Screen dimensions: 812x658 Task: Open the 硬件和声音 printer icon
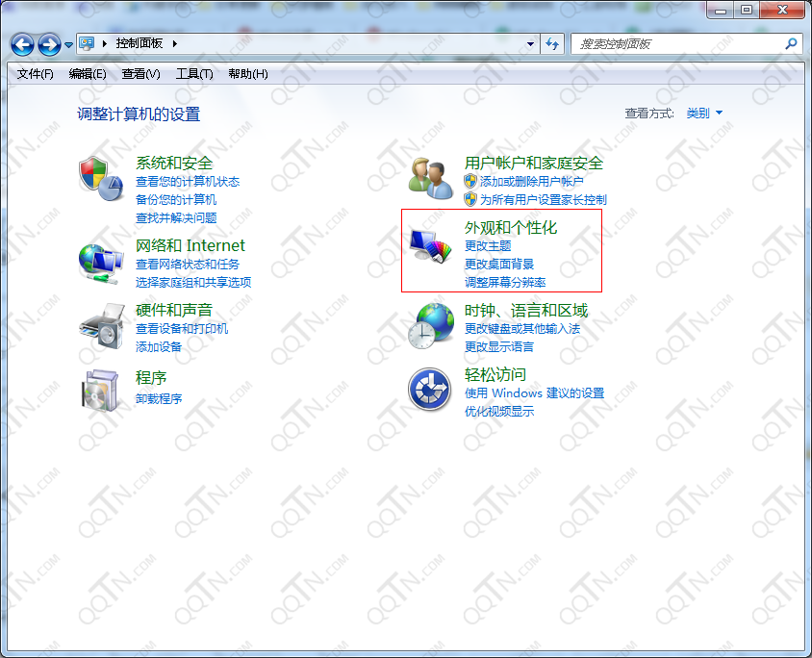101,325
